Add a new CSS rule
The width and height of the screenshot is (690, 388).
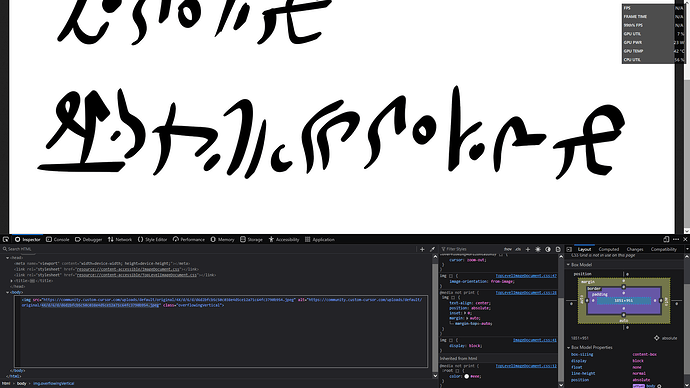pyautogui.click(x=528, y=249)
